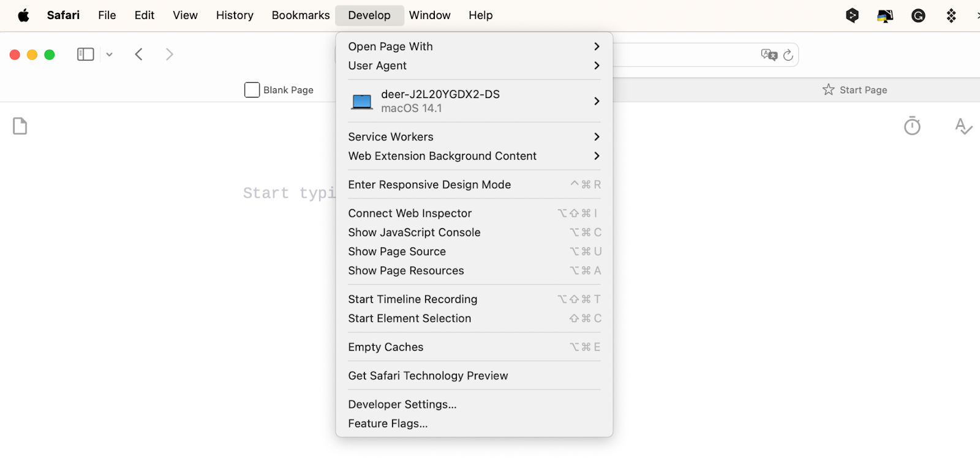Reload the current page

coord(788,55)
